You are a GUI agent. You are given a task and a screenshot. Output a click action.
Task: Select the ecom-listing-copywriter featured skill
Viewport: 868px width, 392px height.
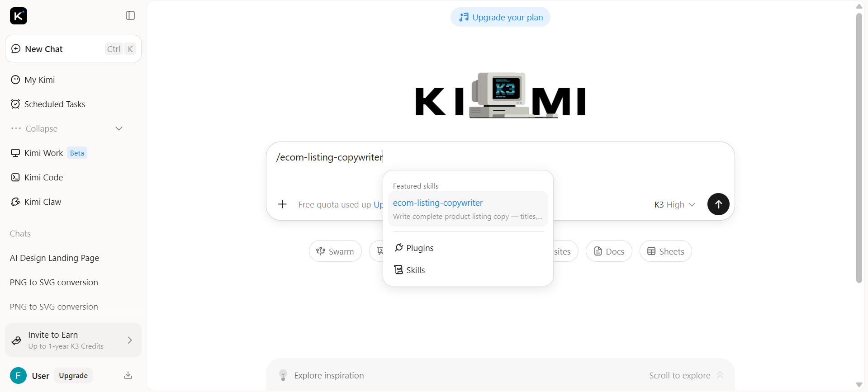coord(468,209)
